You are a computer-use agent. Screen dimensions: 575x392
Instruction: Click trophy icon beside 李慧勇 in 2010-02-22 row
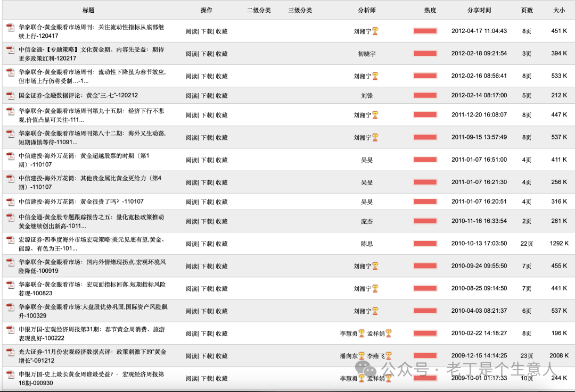pyautogui.click(x=362, y=333)
